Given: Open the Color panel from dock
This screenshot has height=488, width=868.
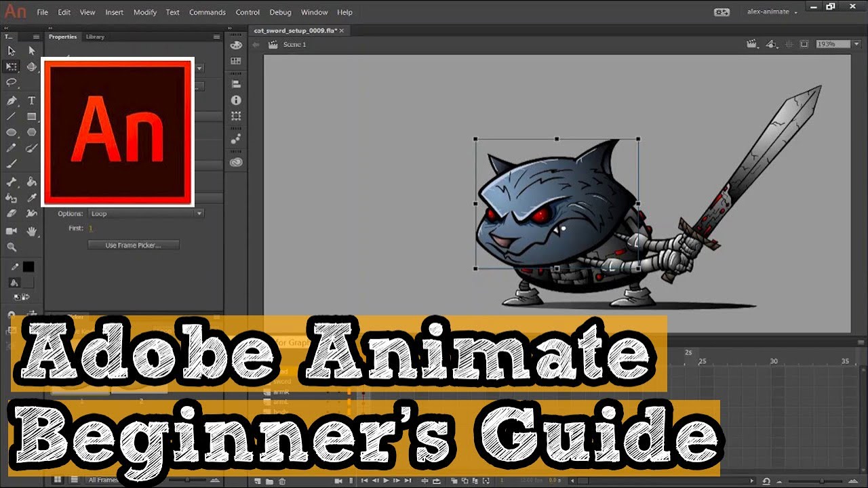Looking at the screenshot, I should coord(236,45).
